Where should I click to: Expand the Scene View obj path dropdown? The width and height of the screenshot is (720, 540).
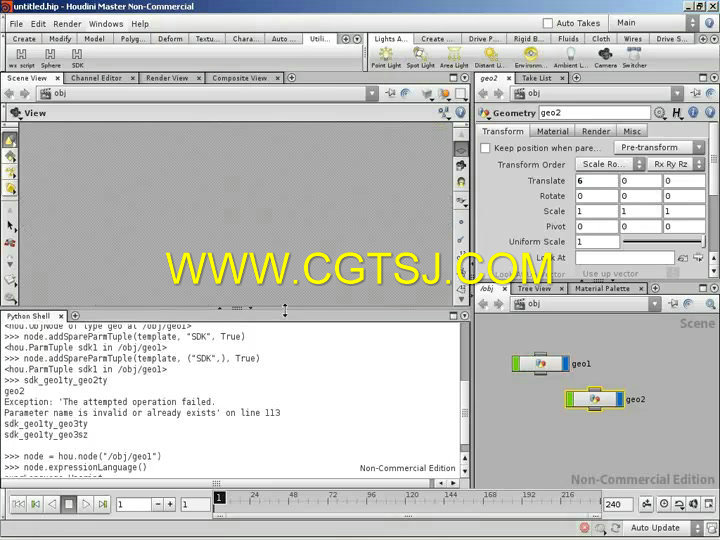pyautogui.click(x=372, y=94)
